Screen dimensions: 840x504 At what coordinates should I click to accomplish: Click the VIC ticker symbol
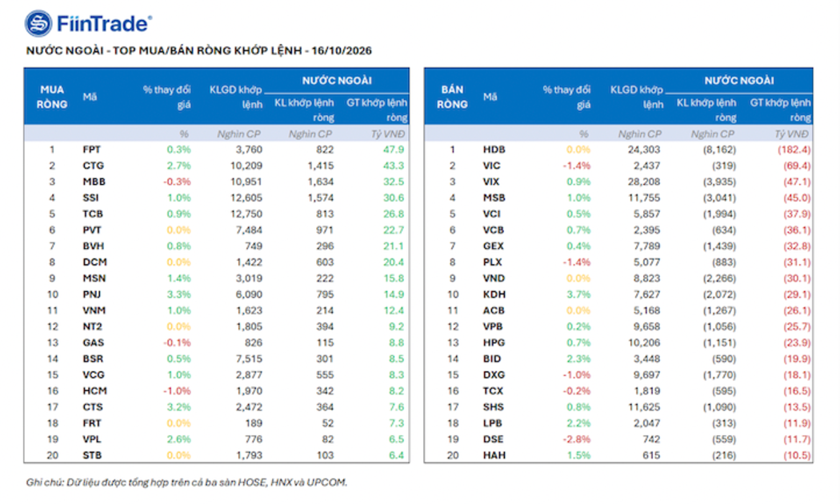[491, 166]
